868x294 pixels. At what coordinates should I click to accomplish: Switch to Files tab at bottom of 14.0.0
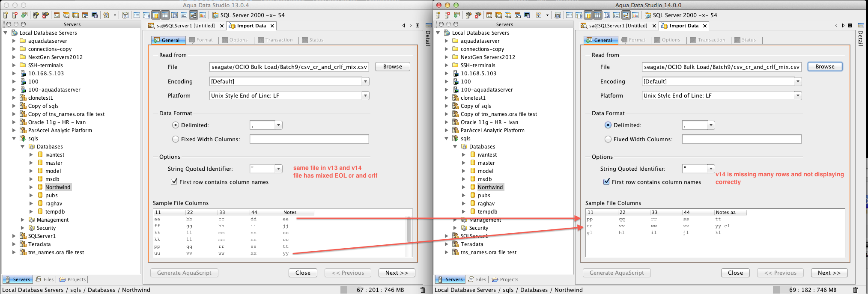(477, 279)
